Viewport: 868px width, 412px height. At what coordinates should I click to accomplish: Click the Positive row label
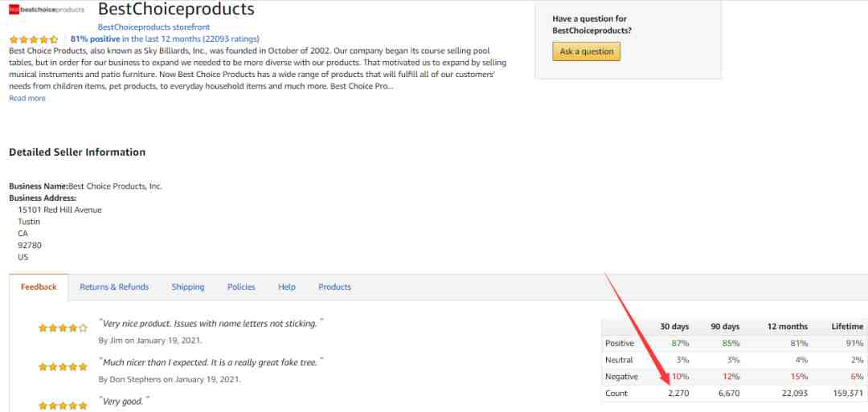[620, 344]
